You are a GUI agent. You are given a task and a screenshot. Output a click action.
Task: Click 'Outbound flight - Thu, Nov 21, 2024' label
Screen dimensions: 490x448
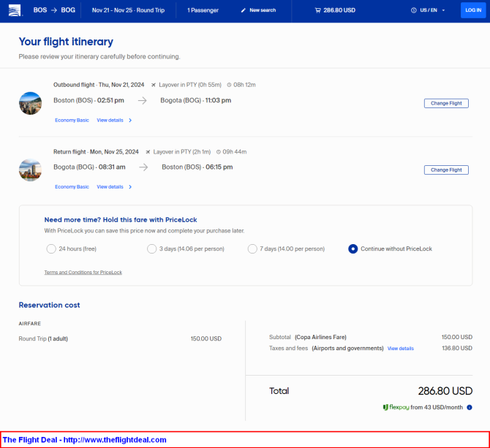99,85
